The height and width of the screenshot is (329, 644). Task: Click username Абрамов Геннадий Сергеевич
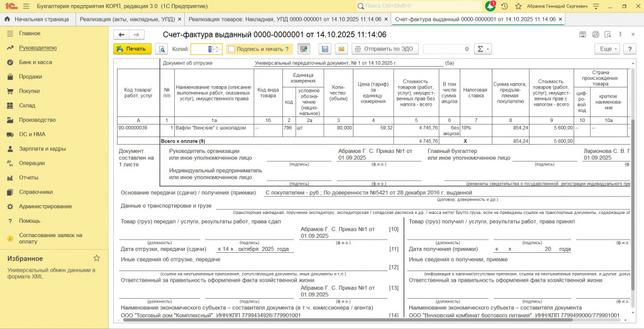(557, 6)
